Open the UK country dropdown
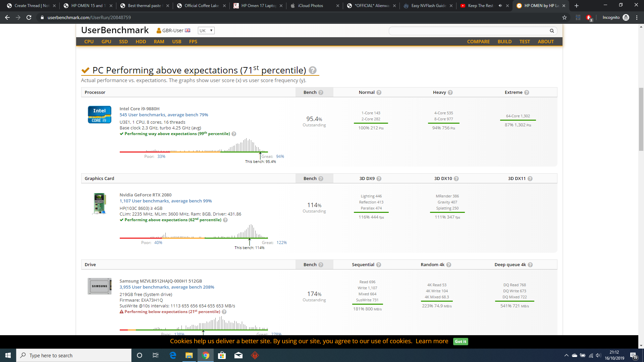Screen dimensions: 644x362 pos(206,31)
